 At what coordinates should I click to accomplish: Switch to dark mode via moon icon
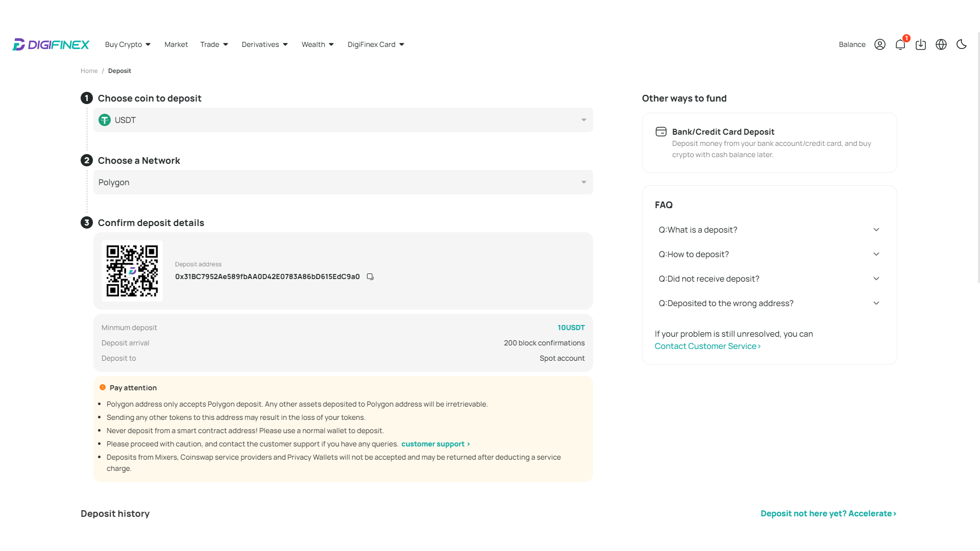pos(962,44)
